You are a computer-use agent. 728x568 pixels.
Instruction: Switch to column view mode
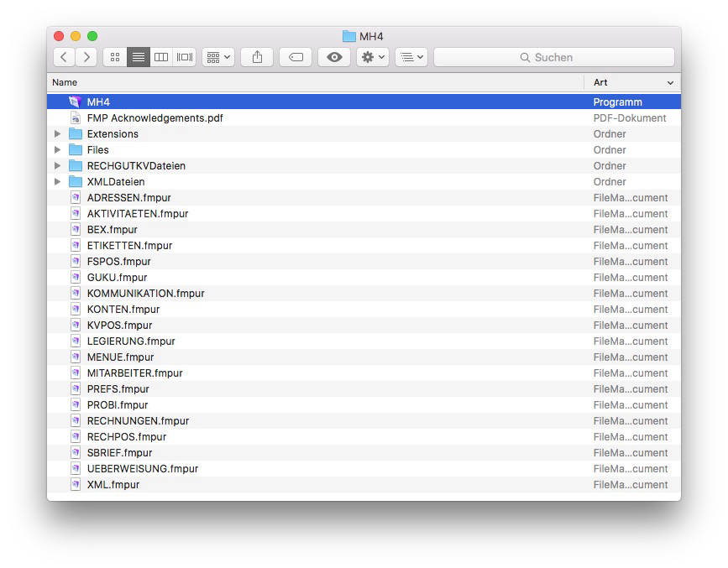[x=161, y=57]
